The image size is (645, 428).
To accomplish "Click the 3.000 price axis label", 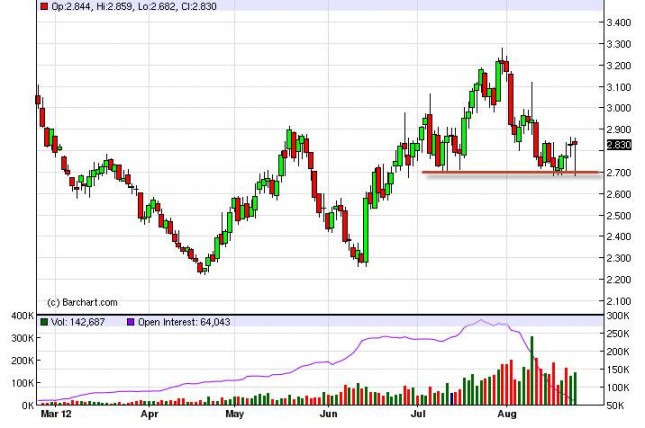I will (x=619, y=108).
